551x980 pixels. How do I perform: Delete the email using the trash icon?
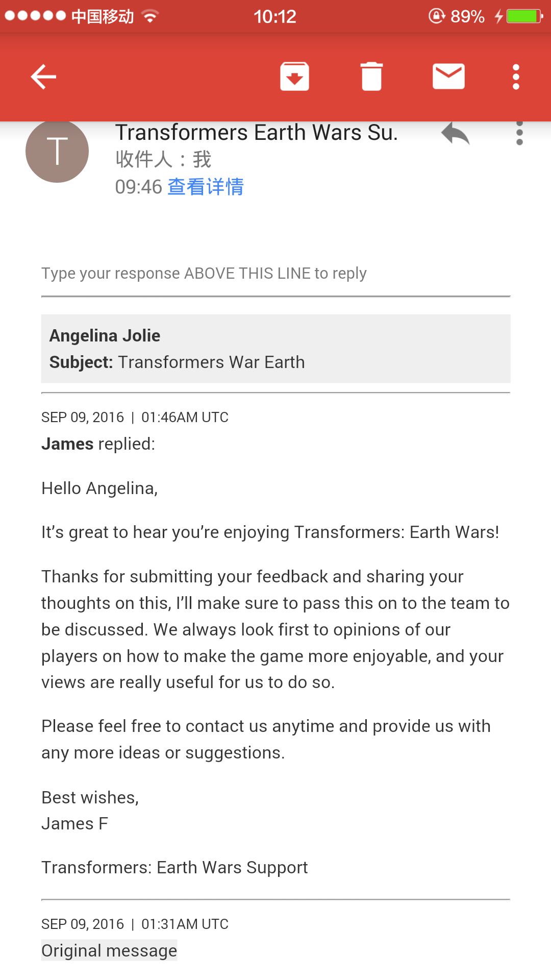[371, 77]
